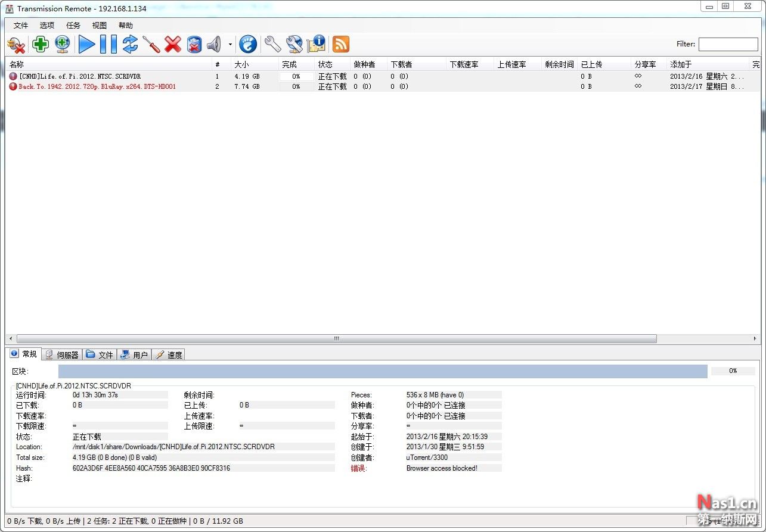The image size is (766, 532).
Task: Add torrent from URL globe-plus icon
Action: tap(63, 44)
